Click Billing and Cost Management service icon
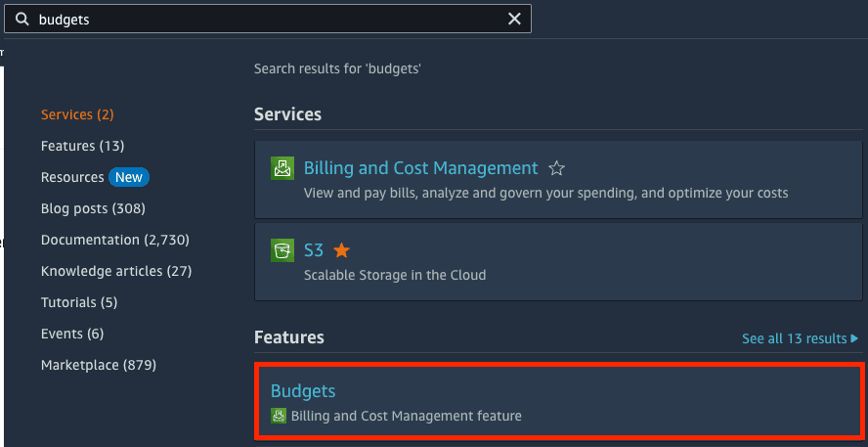Screen dimensions: 868x447 click(x=282, y=168)
